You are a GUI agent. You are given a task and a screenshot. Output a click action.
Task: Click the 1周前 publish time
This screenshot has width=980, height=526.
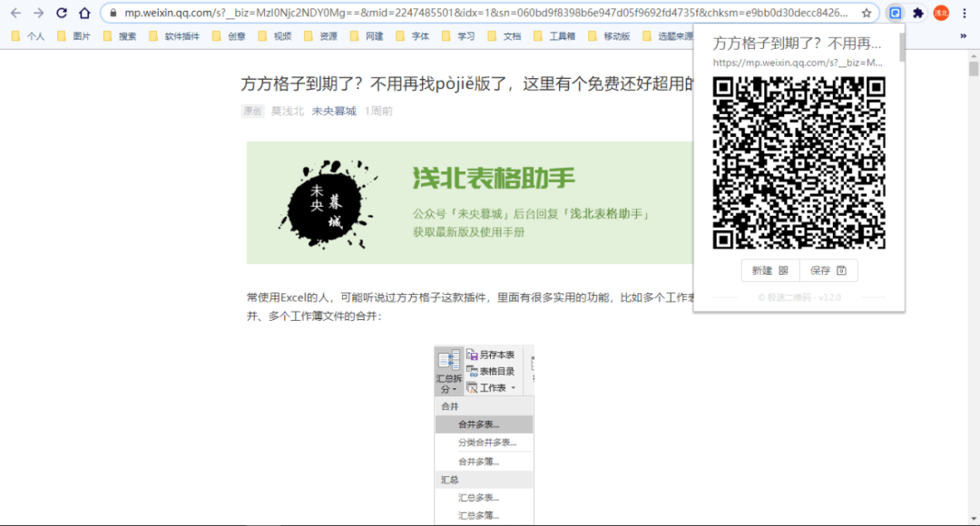tap(378, 112)
